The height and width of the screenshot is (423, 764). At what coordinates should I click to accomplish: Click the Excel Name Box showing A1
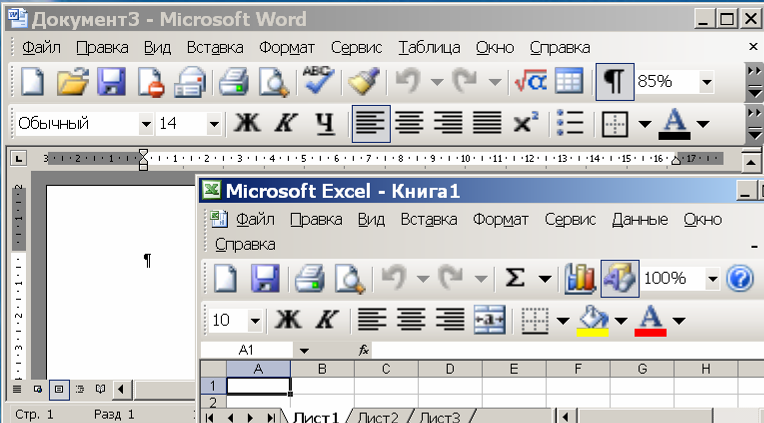point(246,350)
